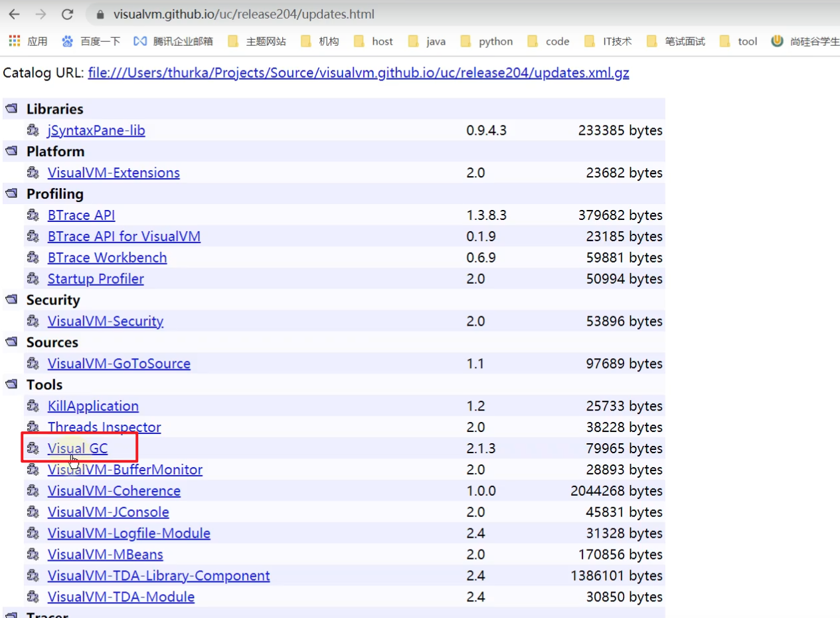Open the VisualVM-Coherence link
840x618 pixels.
[x=114, y=491]
